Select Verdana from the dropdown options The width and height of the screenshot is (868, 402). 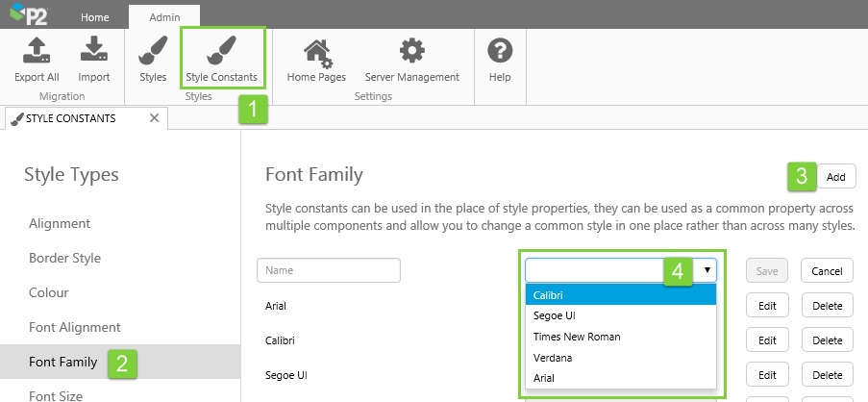(x=553, y=358)
